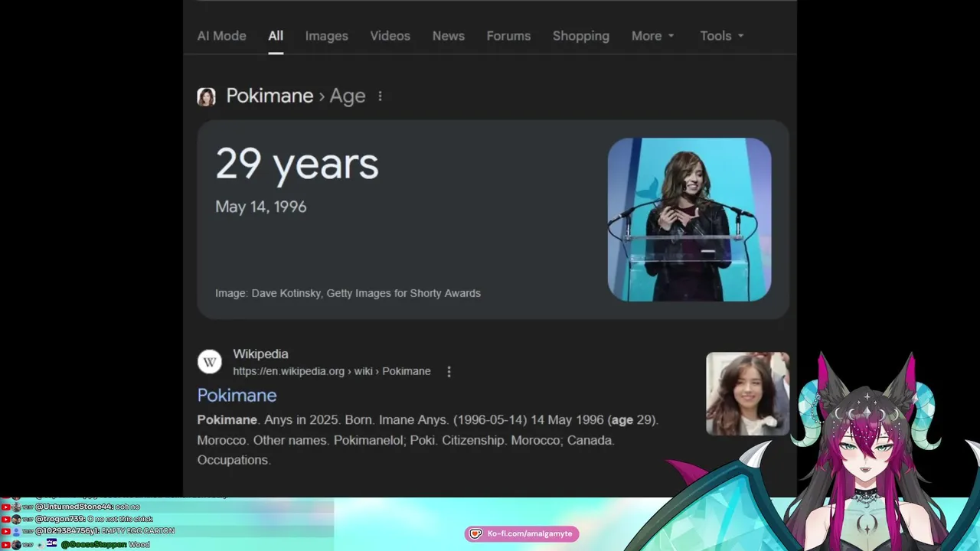Screen dimensions: 980x551
Task: Click the @GooseStepper chat username
Action: tap(94, 545)
